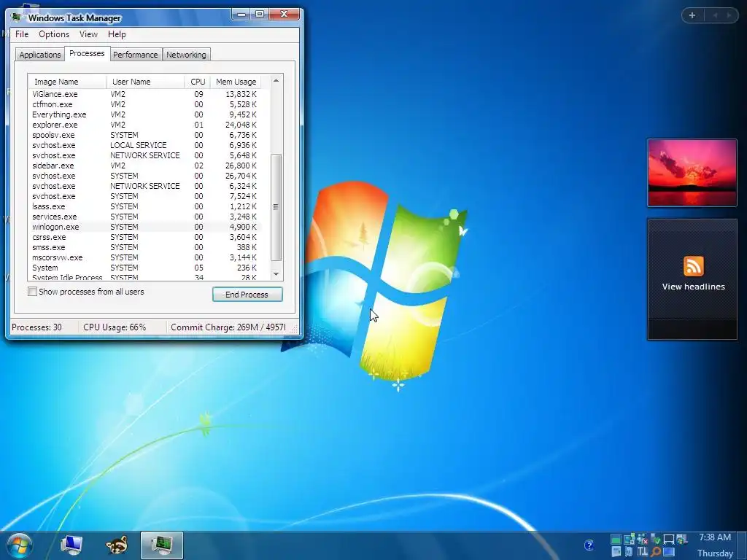Viewport: 747px width, 560px height.
Task: Open the Messenger tray icon with red X
Action: point(643,540)
